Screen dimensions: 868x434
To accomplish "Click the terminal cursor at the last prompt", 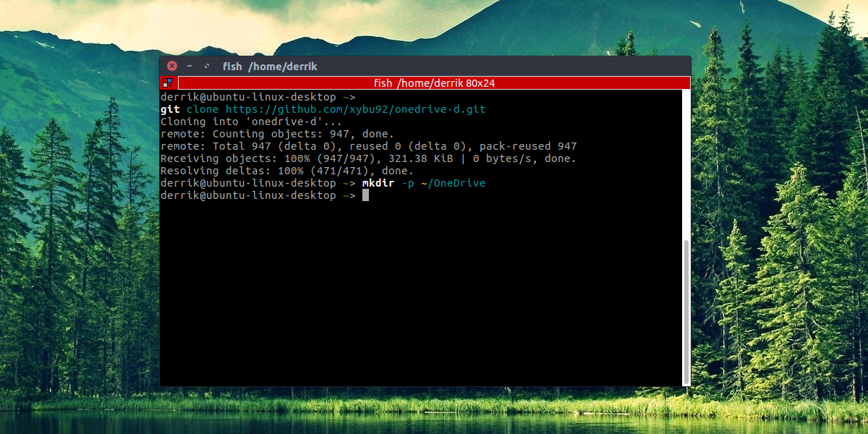I will coord(366,195).
